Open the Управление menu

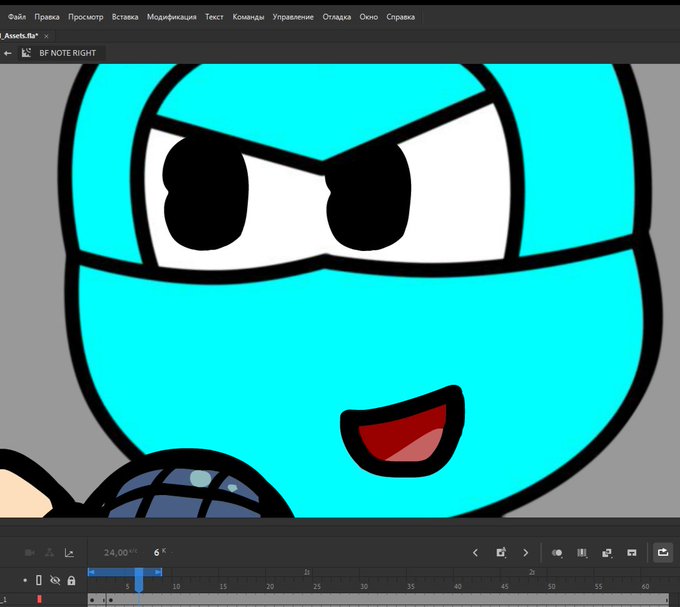293,17
